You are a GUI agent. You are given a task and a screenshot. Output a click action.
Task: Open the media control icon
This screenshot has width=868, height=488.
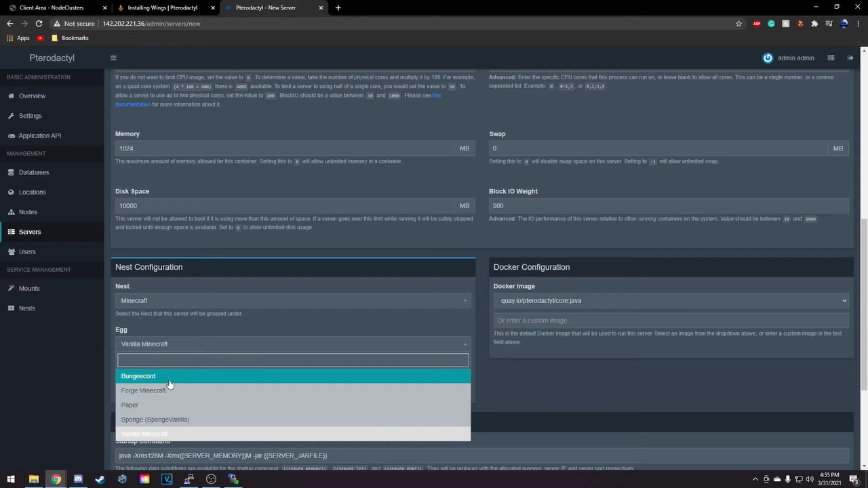(829, 24)
